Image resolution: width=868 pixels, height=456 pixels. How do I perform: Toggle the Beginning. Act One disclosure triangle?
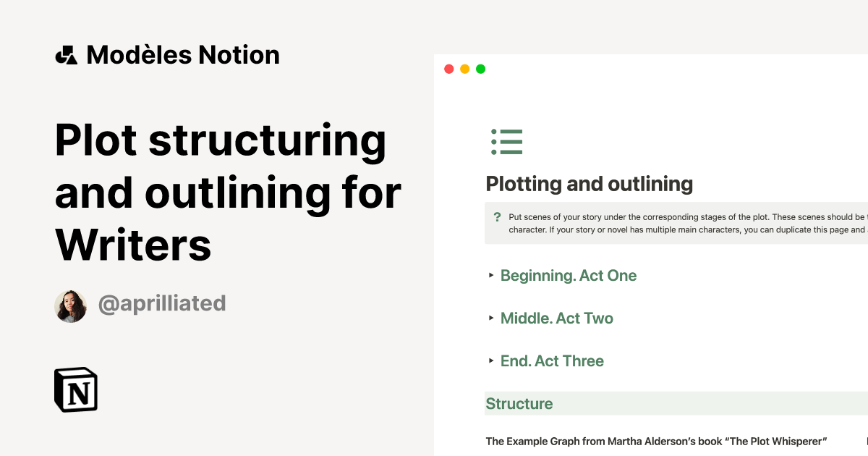tap(490, 276)
